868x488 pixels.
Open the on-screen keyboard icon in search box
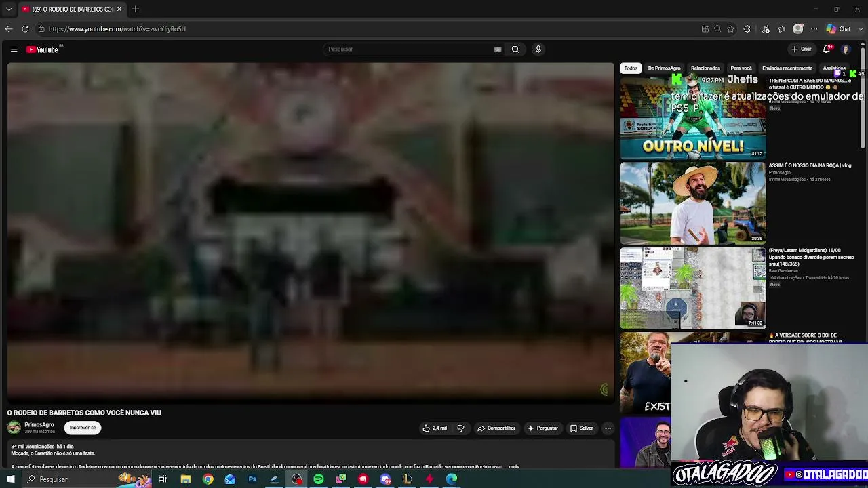[498, 49]
